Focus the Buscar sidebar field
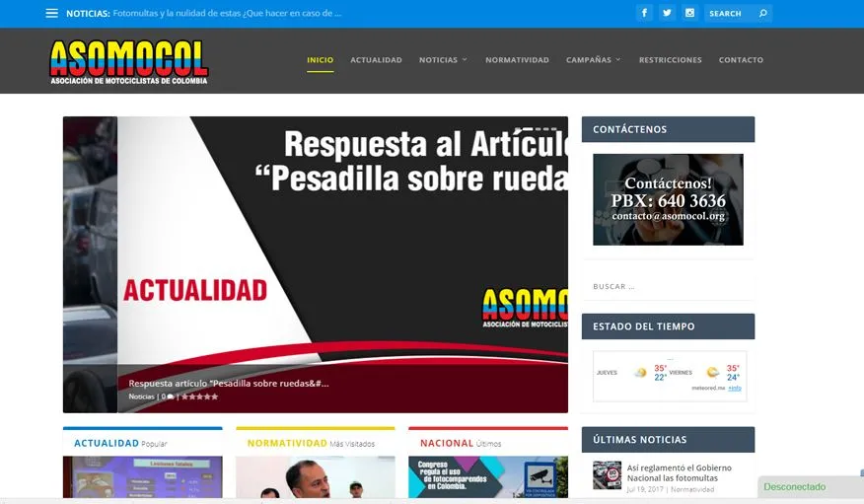The height and width of the screenshot is (504, 864). pos(668,286)
